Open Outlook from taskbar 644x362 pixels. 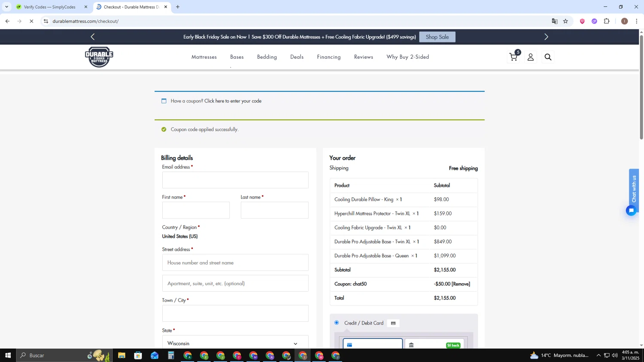click(x=155, y=355)
